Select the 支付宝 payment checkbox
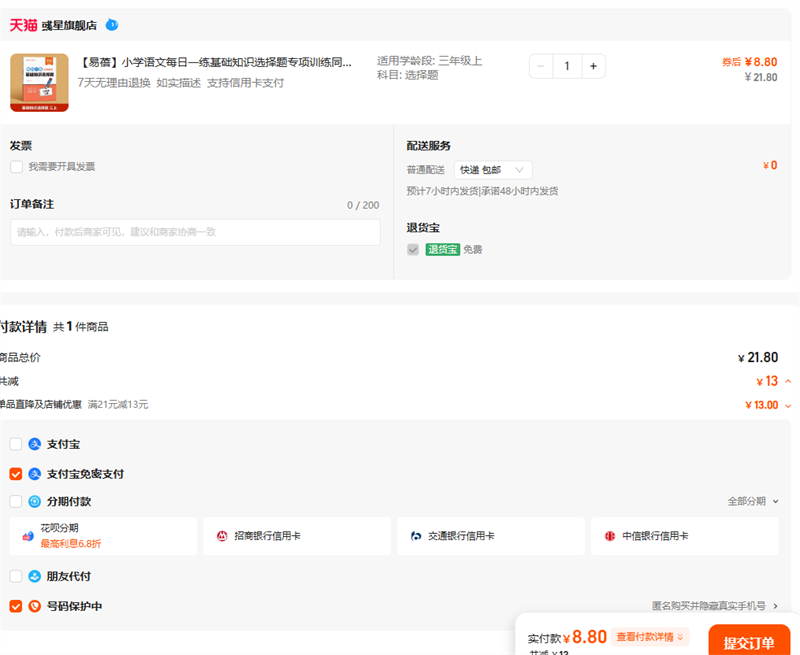800x655 pixels. pyautogui.click(x=16, y=444)
